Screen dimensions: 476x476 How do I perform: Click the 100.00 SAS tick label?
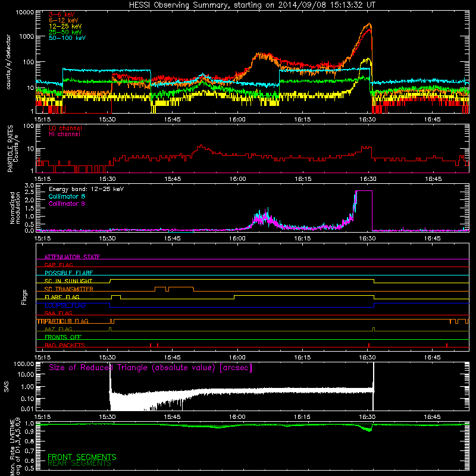[24, 364]
